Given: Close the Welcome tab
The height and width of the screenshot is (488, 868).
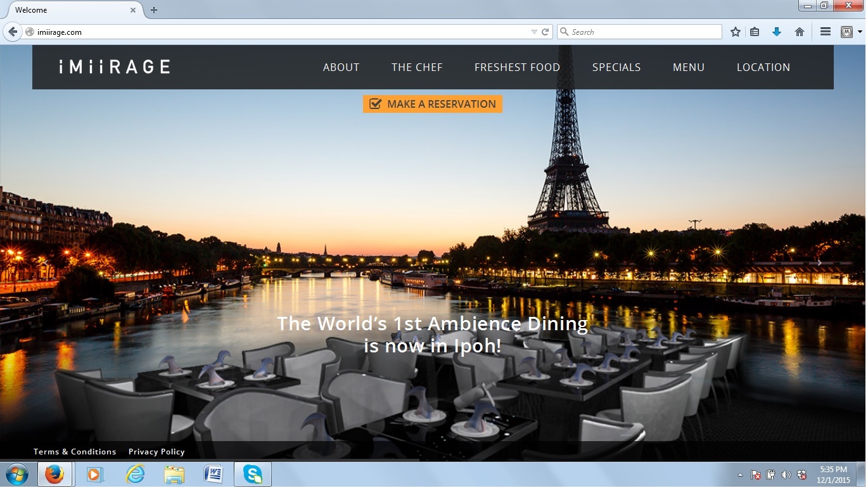Looking at the screenshot, I should click(x=133, y=10).
